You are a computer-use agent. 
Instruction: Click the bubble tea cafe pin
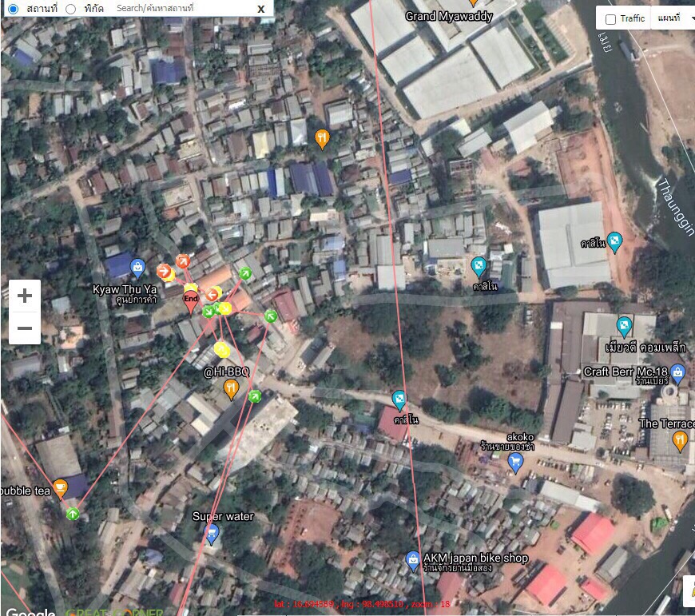60,489
